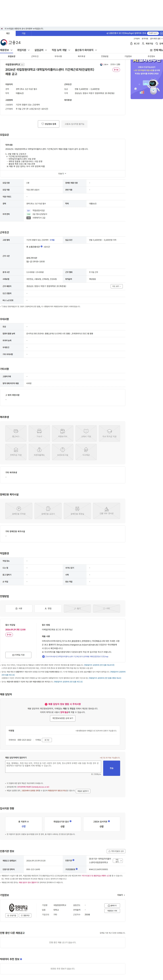Click the 보양보호시설 icon
163x980 pixels.
[62, 452]
